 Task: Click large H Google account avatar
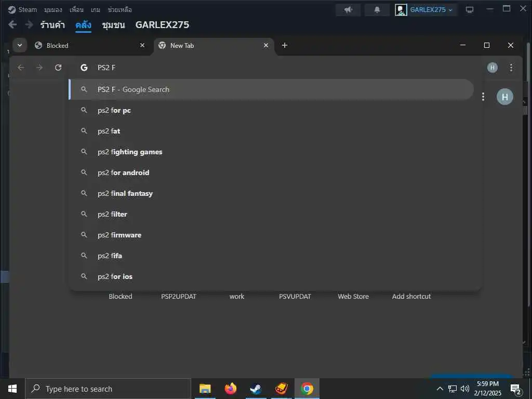pos(505,97)
